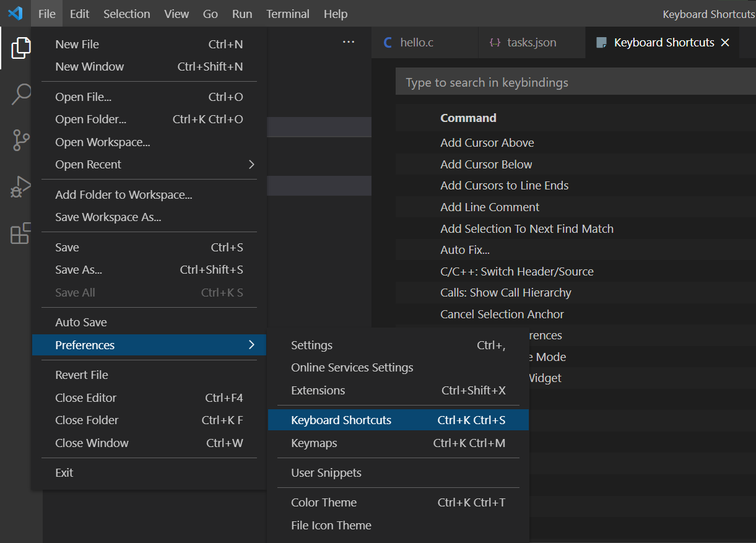Switch to the tasks.json tab

pos(531,43)
